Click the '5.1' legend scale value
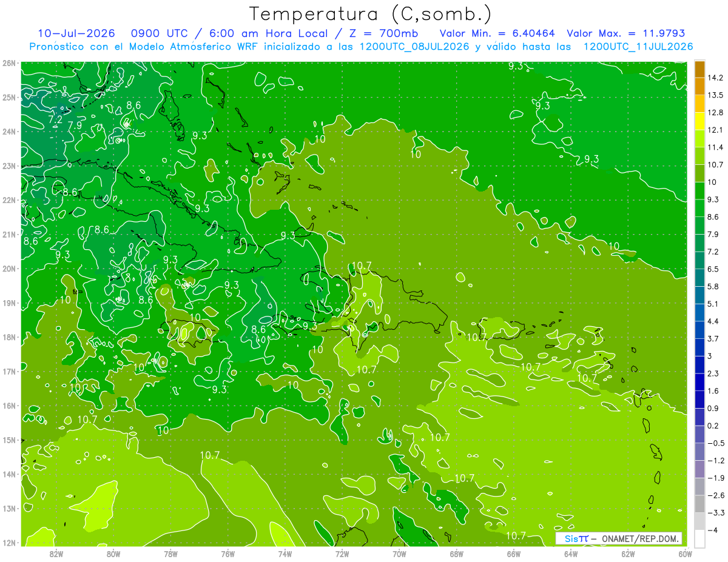 pyautogui.click(x=713, y=304)
